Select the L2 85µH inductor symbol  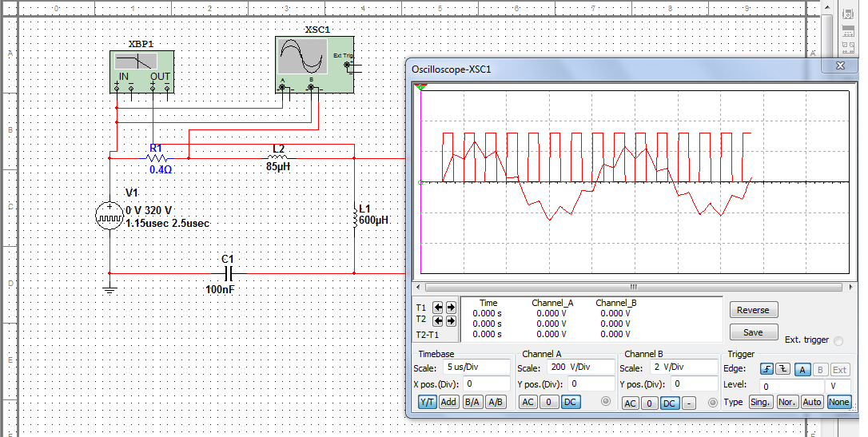(x=278, y=158)
